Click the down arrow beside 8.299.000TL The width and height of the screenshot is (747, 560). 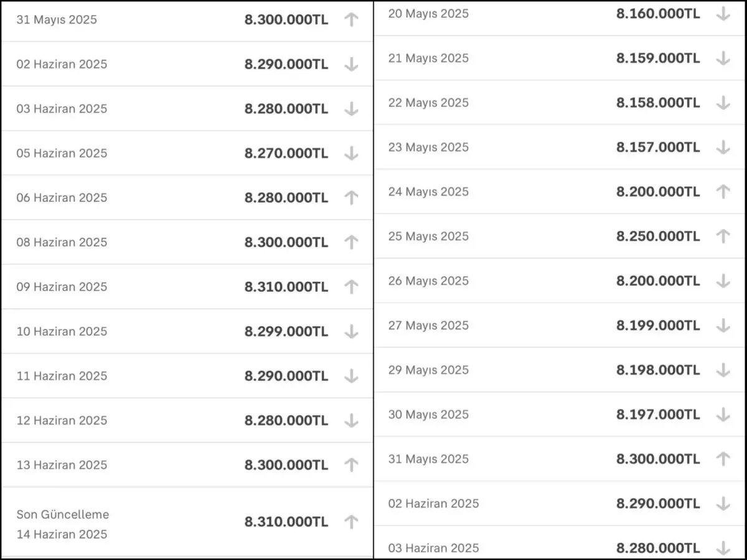click(x=351, y=331)
